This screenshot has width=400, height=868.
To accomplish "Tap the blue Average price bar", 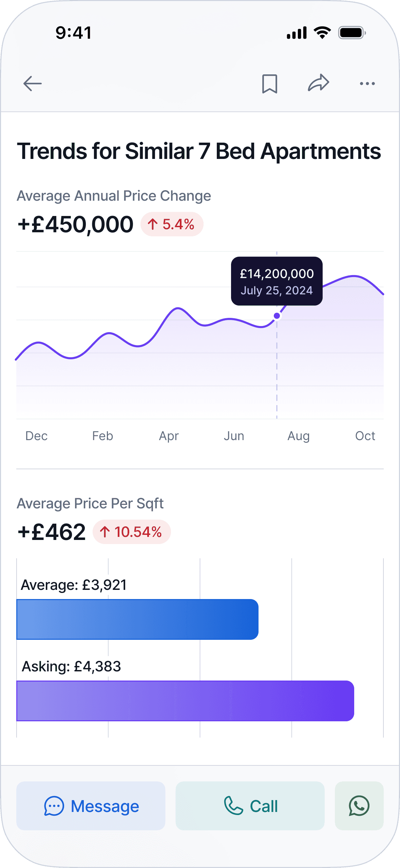I will pos(137,619).
